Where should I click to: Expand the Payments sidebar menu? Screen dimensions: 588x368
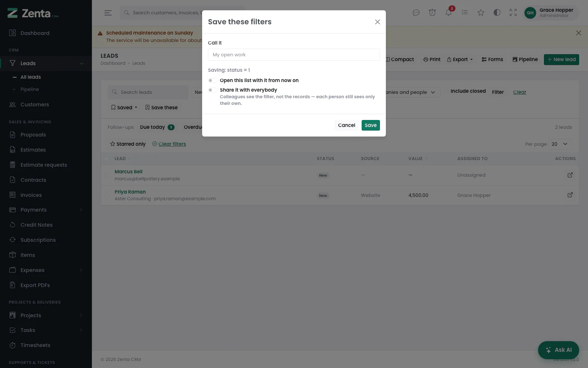(81, 210)
